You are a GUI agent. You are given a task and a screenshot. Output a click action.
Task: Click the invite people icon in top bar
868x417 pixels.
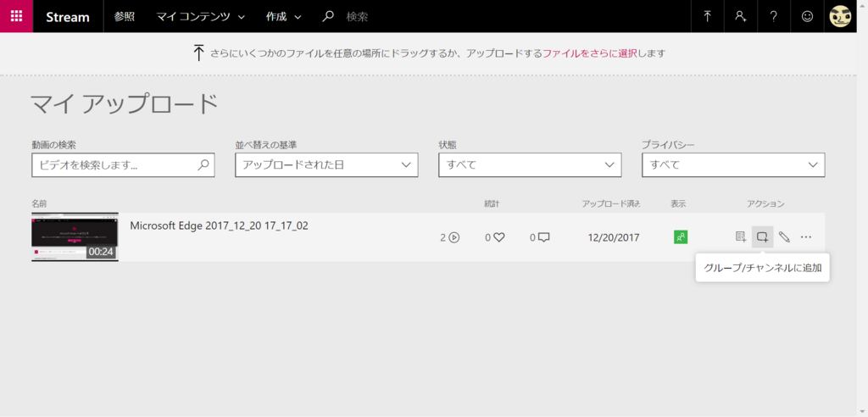click(741, 17)
